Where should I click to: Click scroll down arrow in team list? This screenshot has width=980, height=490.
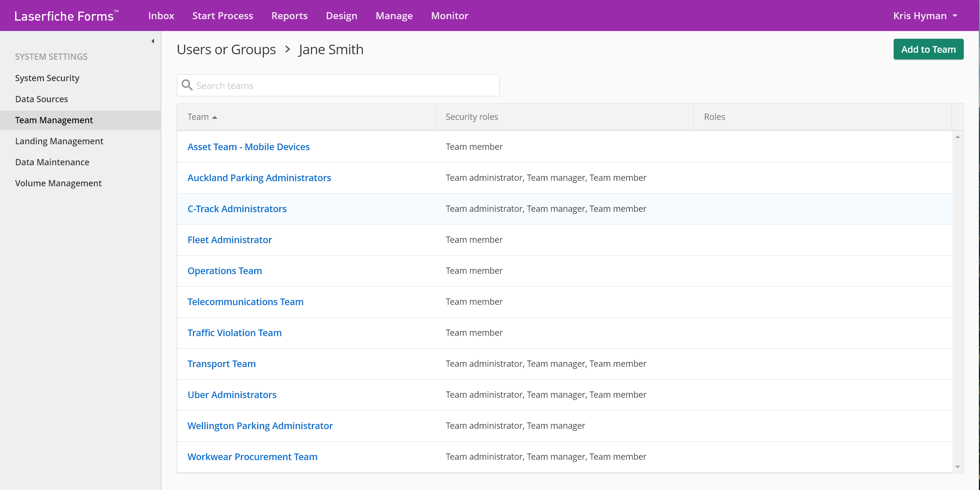(x=957, y=467)
